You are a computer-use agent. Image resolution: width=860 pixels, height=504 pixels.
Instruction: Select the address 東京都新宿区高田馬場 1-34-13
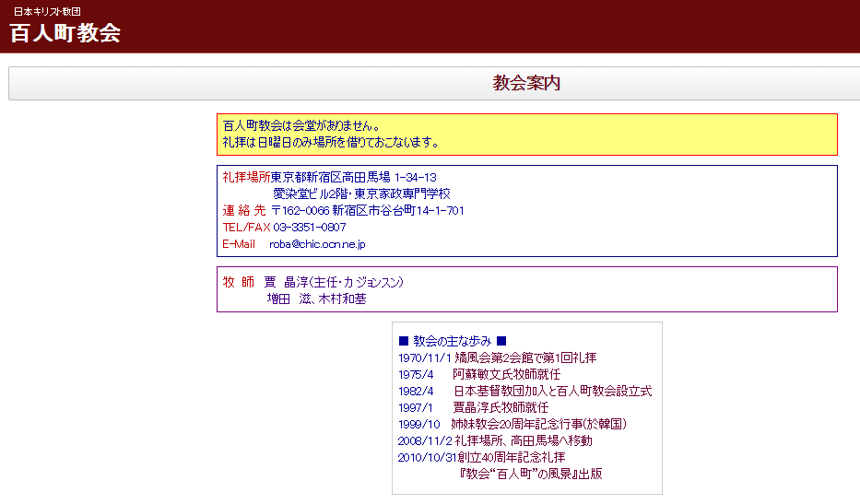point(353,177)
